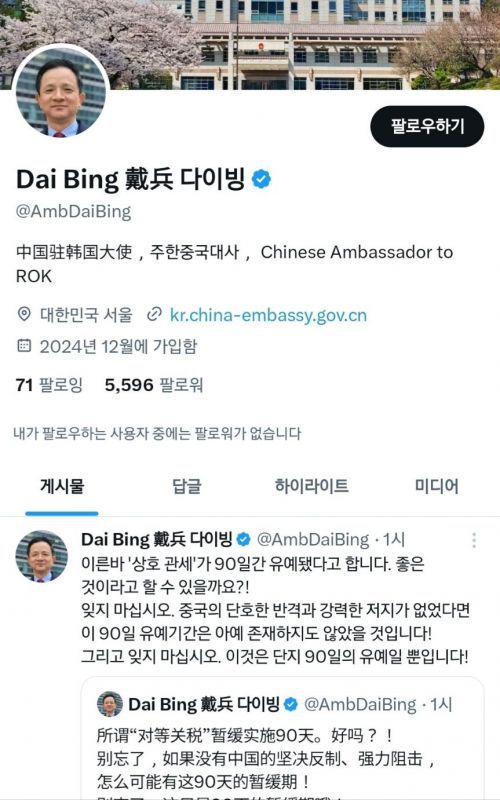Switch to the 답글 replies tab
The height and width of the screenshot is (800, 500).
click(x=187, y=486)
